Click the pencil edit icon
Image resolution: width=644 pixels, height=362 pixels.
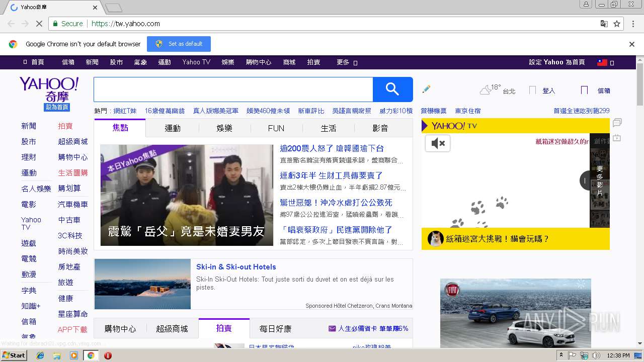[x=427, y=89]
